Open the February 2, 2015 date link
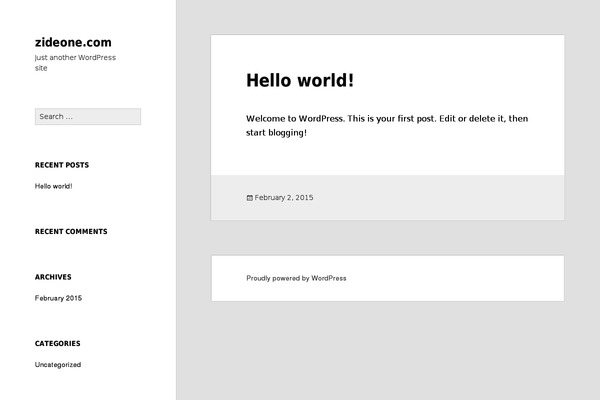The width and height of the screenshot is (600, 400). coord(284,198)
